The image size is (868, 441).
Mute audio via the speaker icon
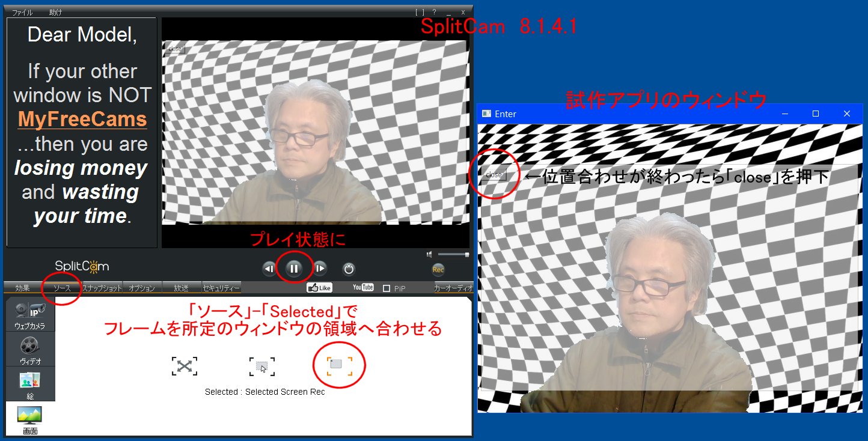pyautogui.click(x=430, y=255)
